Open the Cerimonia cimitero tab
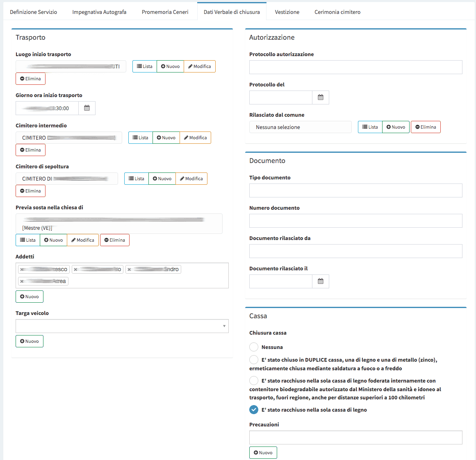Image resolution: width=476 pixels, height=460 pixels. 337,12
